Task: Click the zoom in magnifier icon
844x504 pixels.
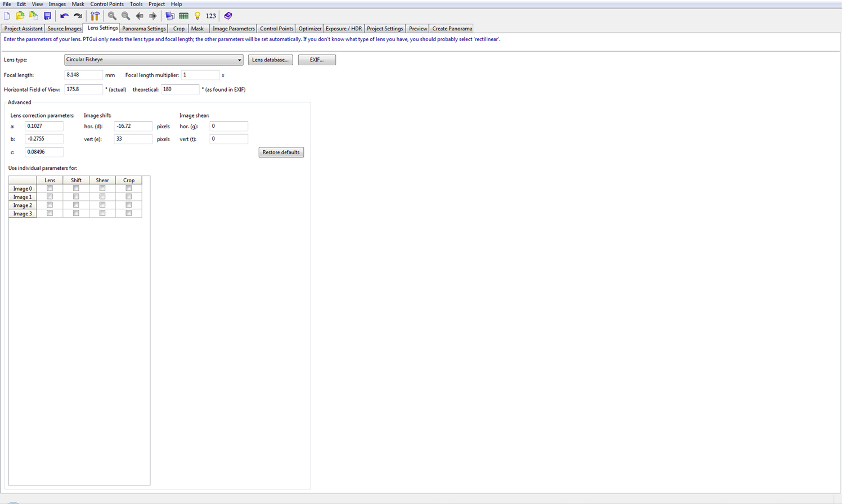Action: tap(112, 16)
